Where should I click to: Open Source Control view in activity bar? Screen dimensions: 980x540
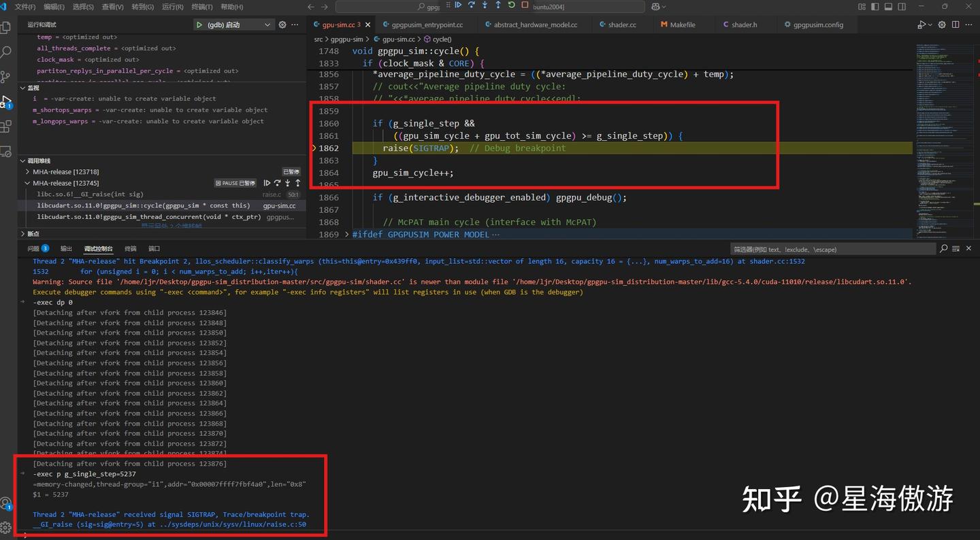pos(5,77)
